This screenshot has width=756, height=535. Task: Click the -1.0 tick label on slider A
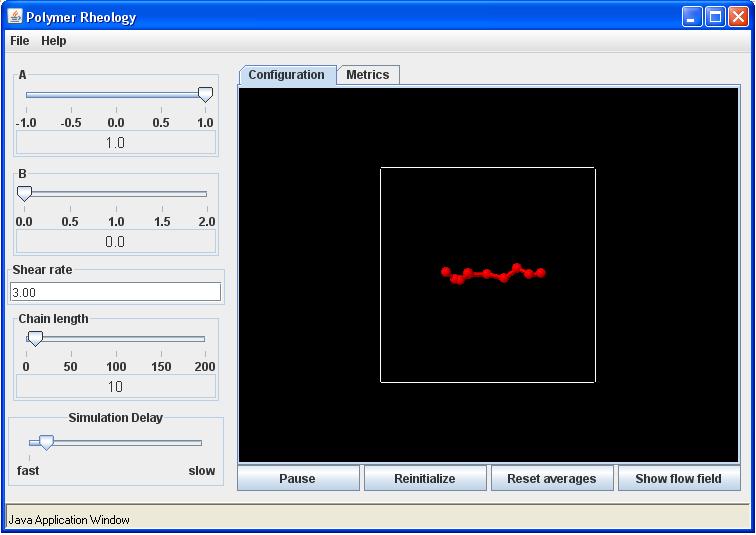(26, 123)
